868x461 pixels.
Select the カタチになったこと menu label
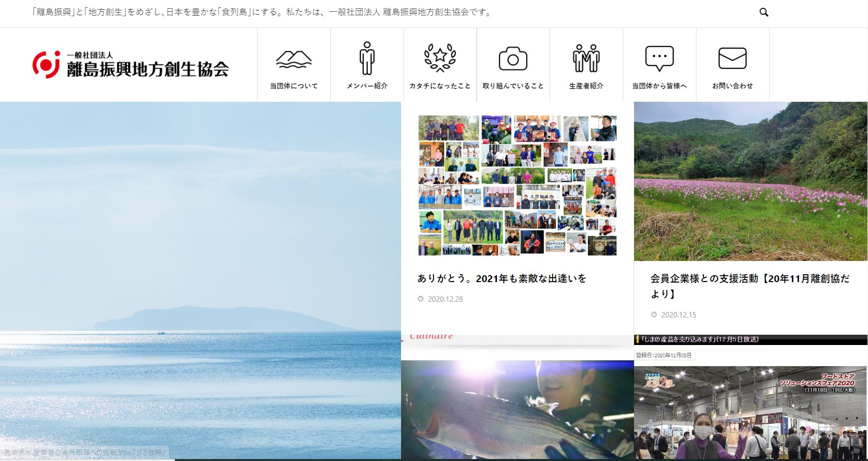[x=440, y=86]
